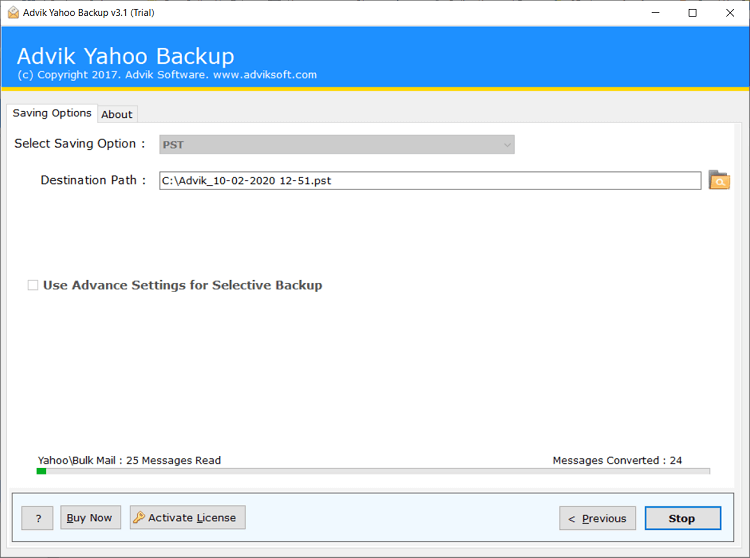Open help with the question mark button

[x=37, y=518]
